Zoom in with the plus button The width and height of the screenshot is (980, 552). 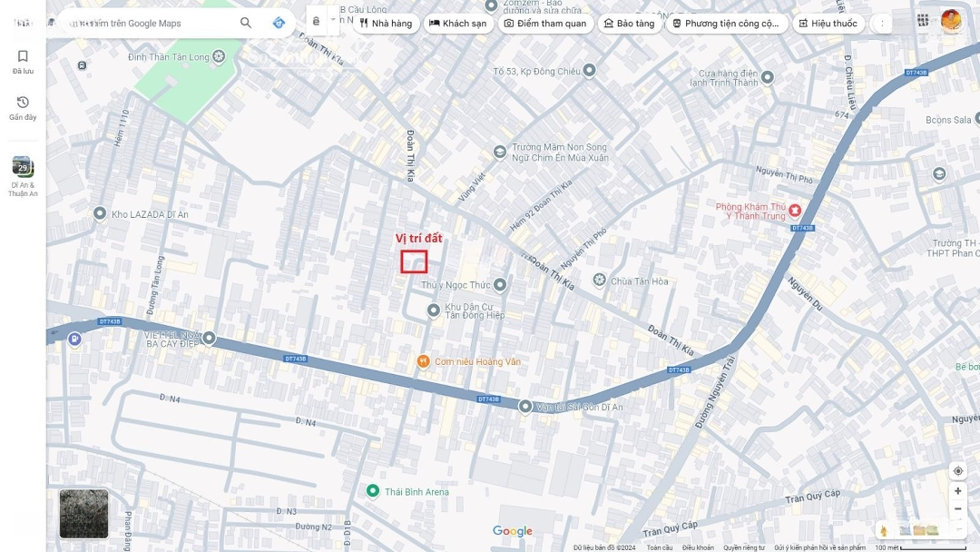(x=957, y=491)
